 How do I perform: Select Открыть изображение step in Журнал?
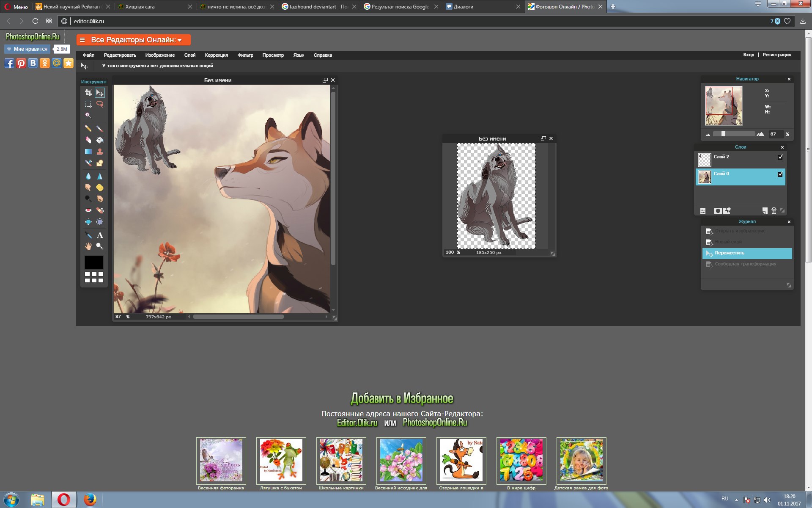click(x=747, y=231)
